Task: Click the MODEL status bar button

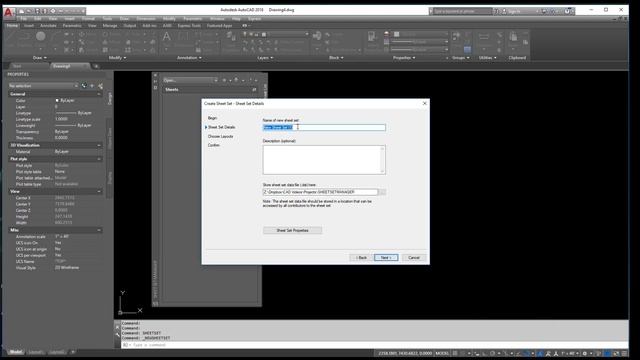Action: [x=442, y=353]
